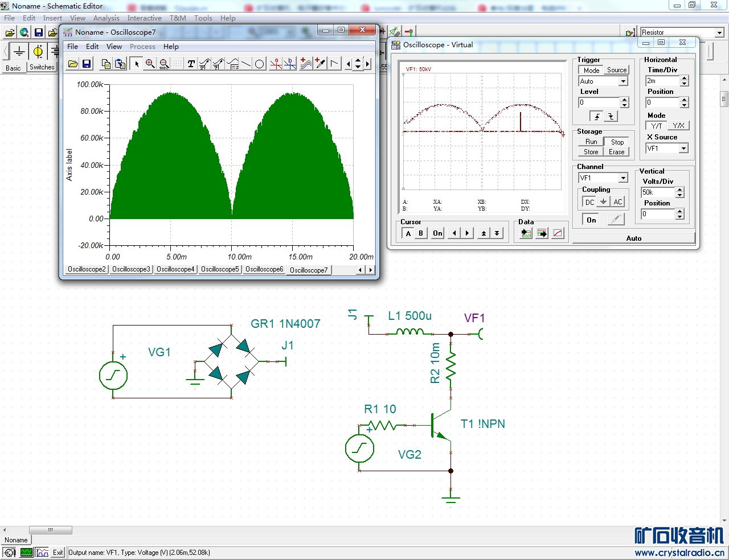Open the Trigger mode Auto dropdown
729x560 pixels.
623,81
